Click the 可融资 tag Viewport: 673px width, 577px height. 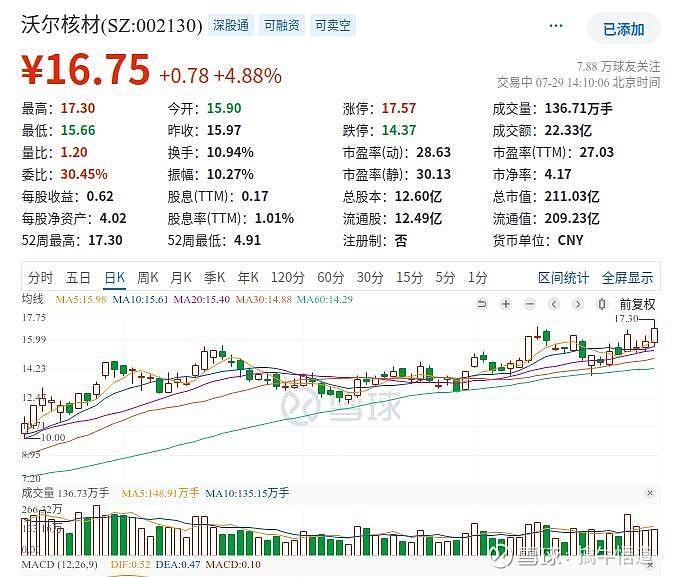pyautogui.click(x=282, y=25)
